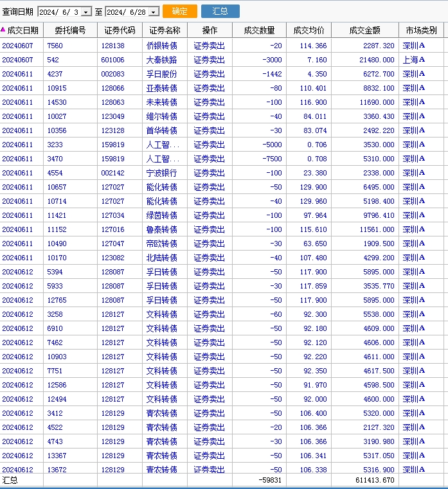Select 未来转债 security name
This screenshot has width=448, height=489.
(x=161, y=102)
